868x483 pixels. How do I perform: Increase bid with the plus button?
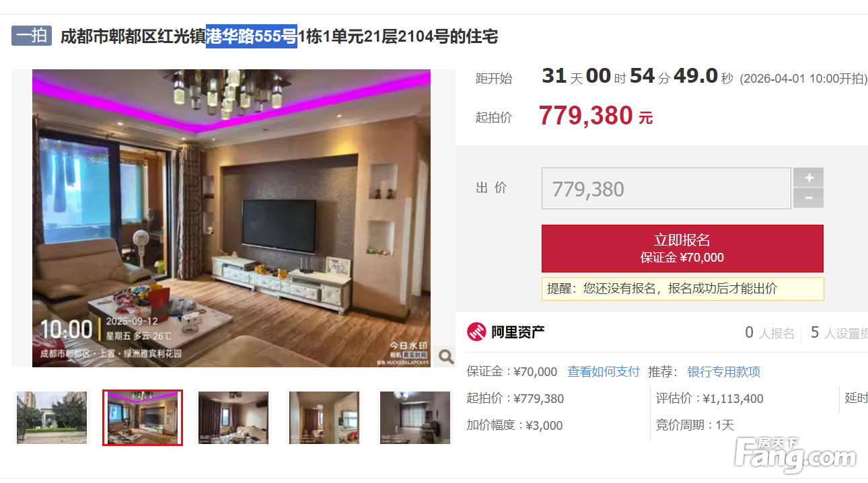808,178
